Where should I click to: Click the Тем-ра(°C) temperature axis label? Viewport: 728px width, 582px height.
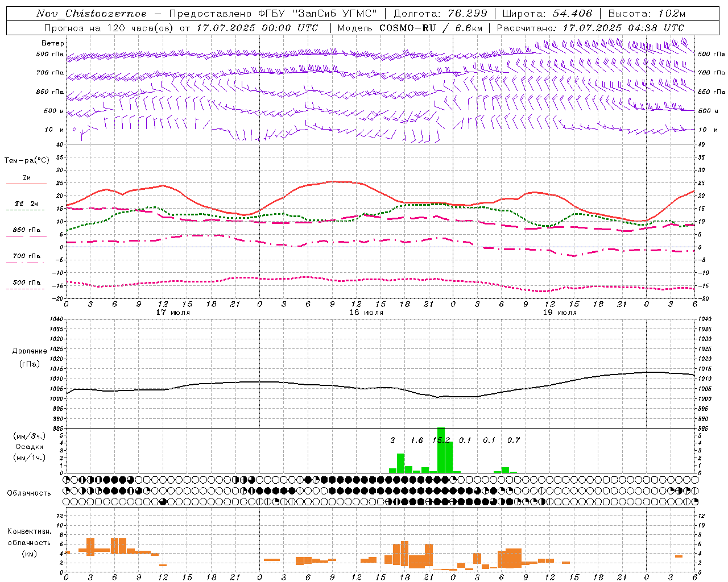(x=27, y=161)
